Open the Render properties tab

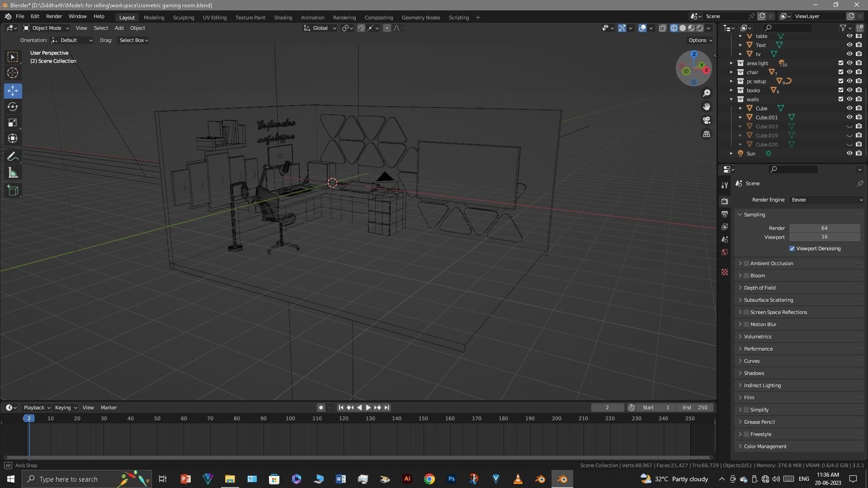pos(725,201)
